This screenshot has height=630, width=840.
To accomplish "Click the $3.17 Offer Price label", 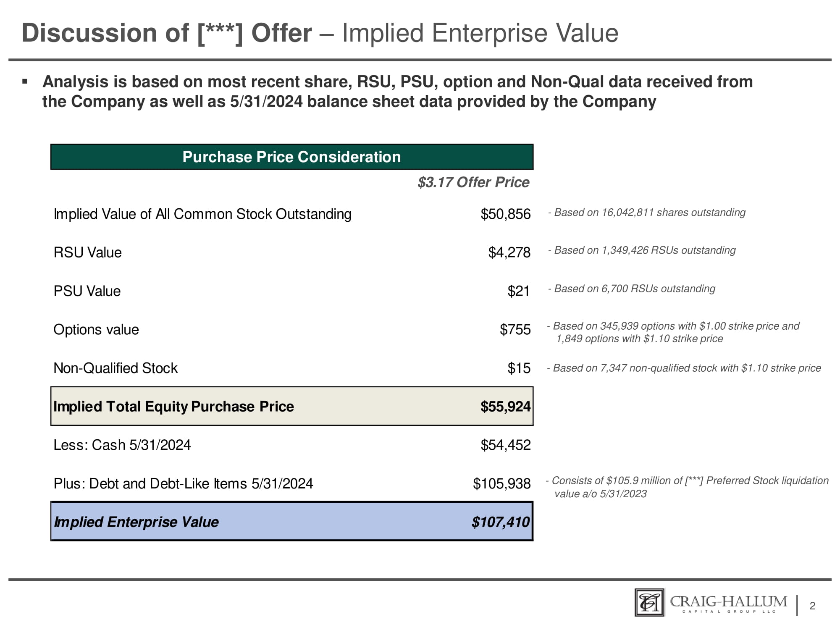I will (x=473, y=182).
